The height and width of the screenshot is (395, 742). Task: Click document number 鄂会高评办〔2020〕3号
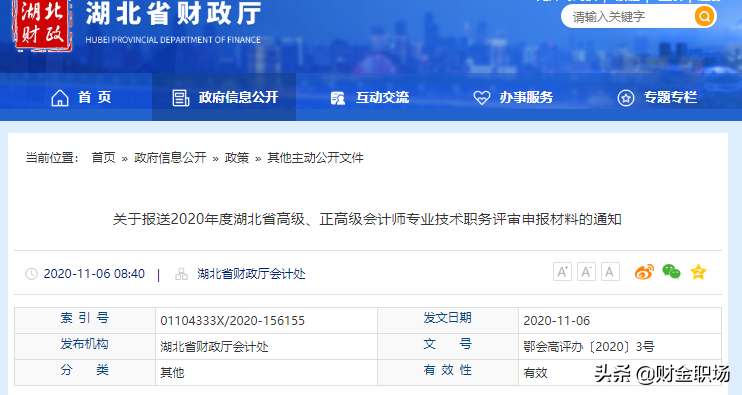pos(589,347)
